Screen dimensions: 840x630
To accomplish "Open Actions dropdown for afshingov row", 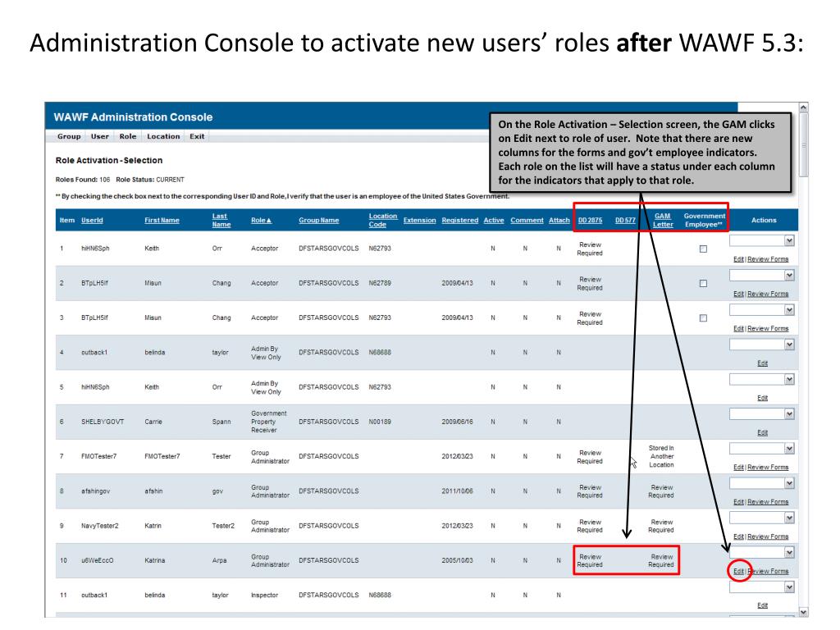I will 761,484.
